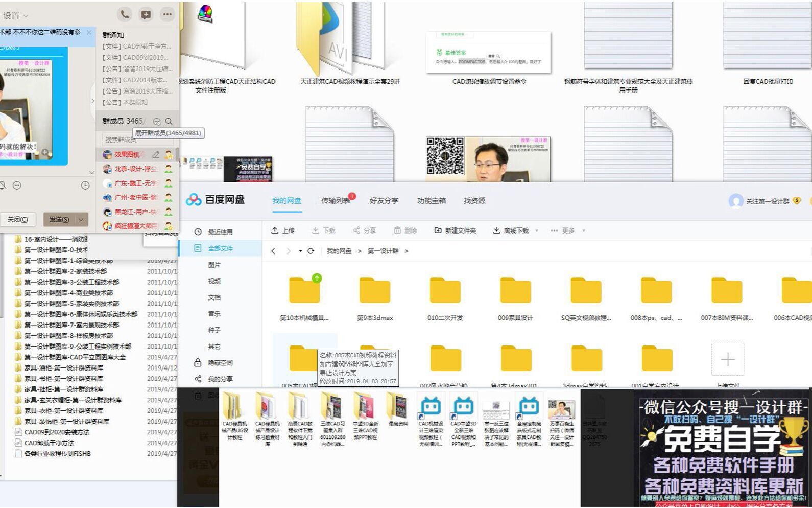Screen dimensions: 812x508
Task: Click the 下载 download toolbar button
Action: click(x=324, y=230)
